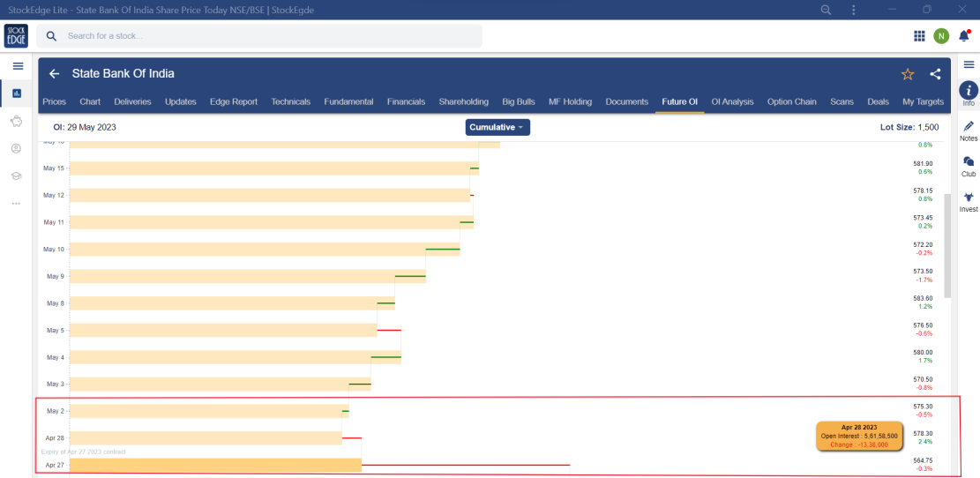
Task: Expand the Cumulative dropdown
Action: (497, 127)
